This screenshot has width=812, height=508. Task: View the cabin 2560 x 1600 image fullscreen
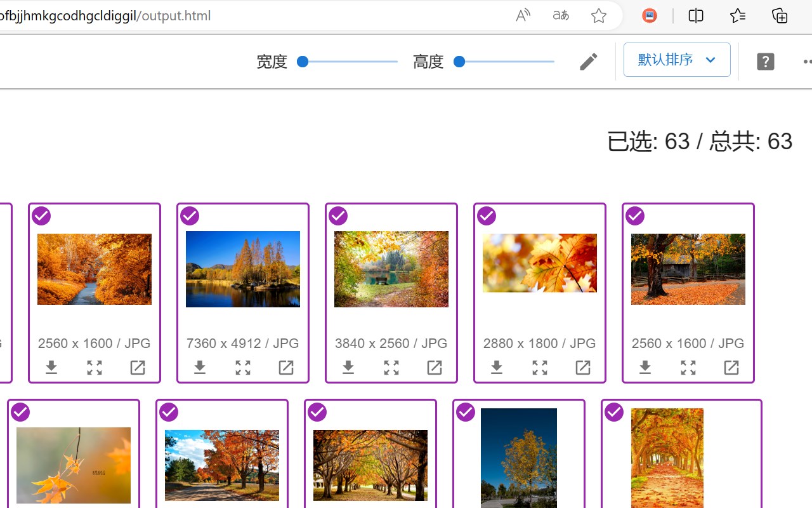[x=688, y=368]
